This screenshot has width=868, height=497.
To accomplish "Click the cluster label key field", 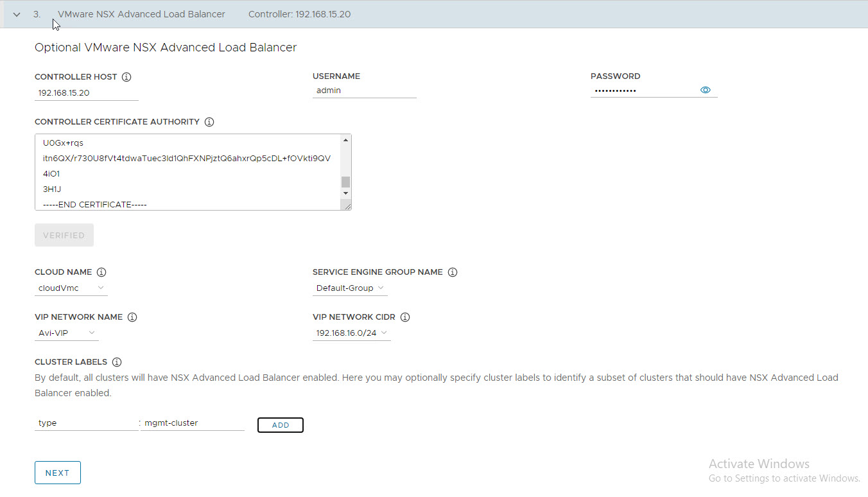I will (86, 423).
